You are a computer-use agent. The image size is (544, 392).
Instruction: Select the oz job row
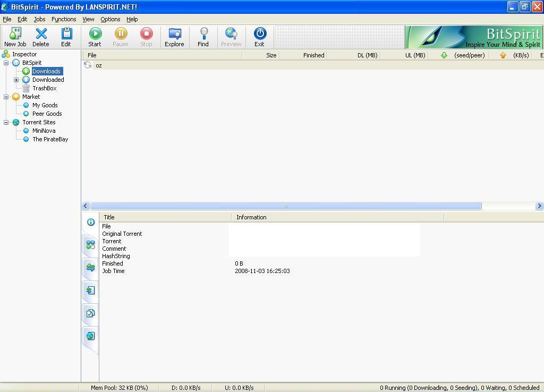tap(313, 65)
